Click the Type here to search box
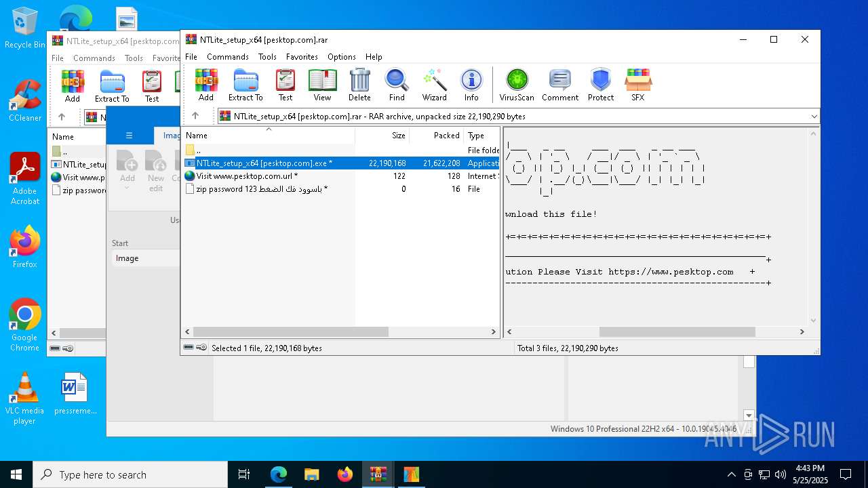Viewport: 868px width, 488px height. pyautogui.click(x=130, y=474)
